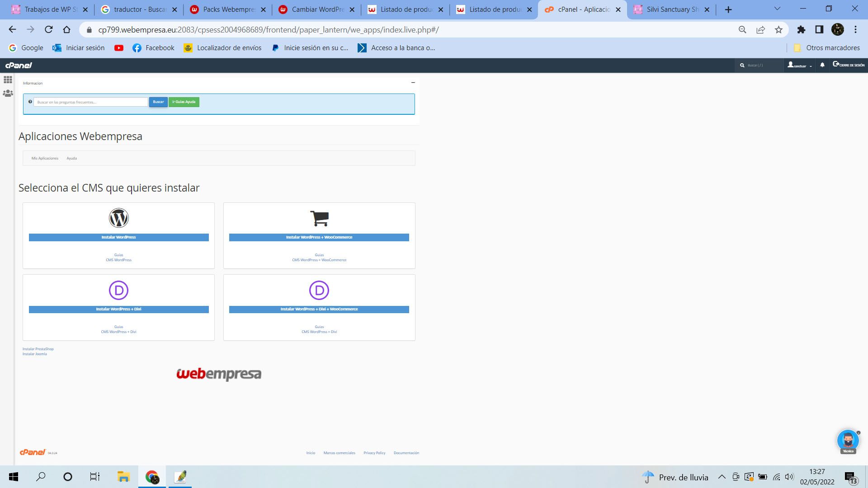The height and width of the screenshot is (488, 868).
Task: Click the shopping cart WooCommerce icon
Action: [x=319, y=218]
